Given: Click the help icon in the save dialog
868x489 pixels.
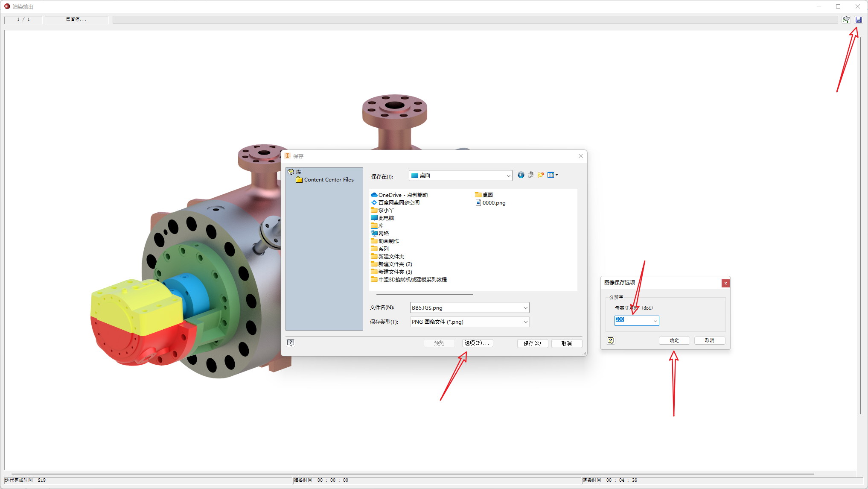Looking at the screenshot, I should pyautogui.click(x=291, y=343).
